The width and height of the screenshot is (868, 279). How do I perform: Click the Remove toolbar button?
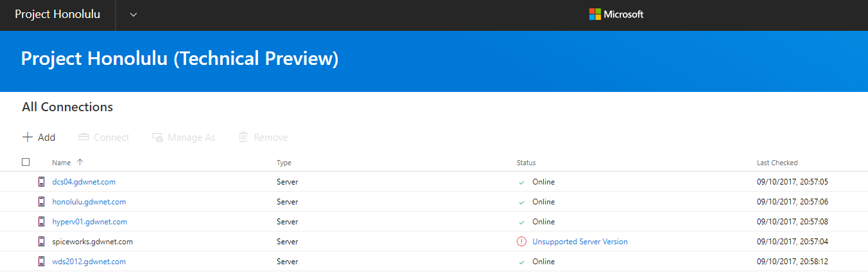click(x=263, y=138)
